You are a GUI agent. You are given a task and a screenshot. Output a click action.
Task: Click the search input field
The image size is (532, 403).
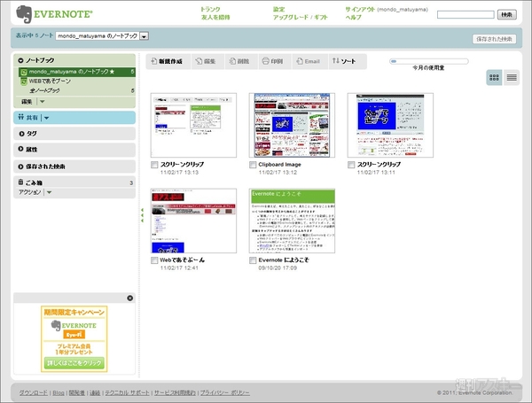(x=465, y=14)
